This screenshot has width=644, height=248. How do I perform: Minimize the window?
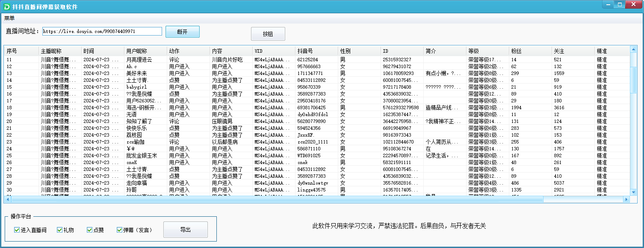(608, 4)
